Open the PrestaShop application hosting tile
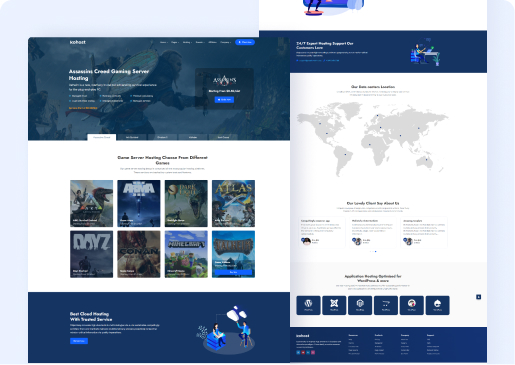This screenshot has height=365, width=515. (412, 305)
